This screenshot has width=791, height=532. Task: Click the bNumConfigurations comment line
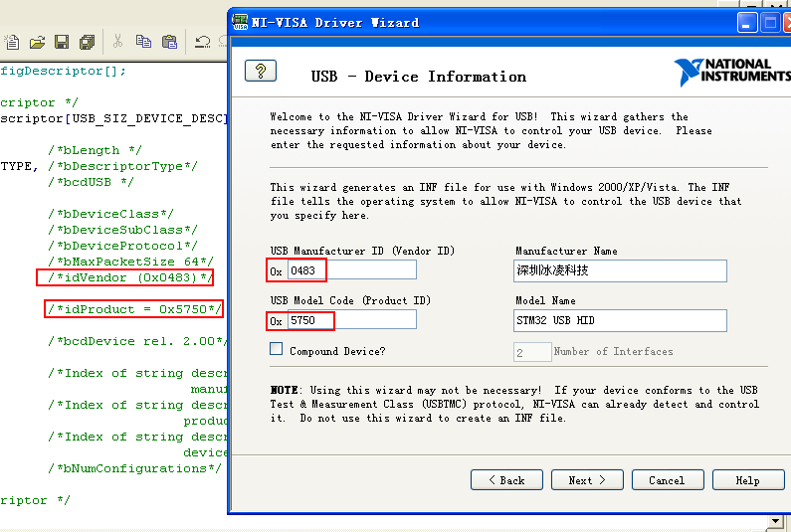134,468
